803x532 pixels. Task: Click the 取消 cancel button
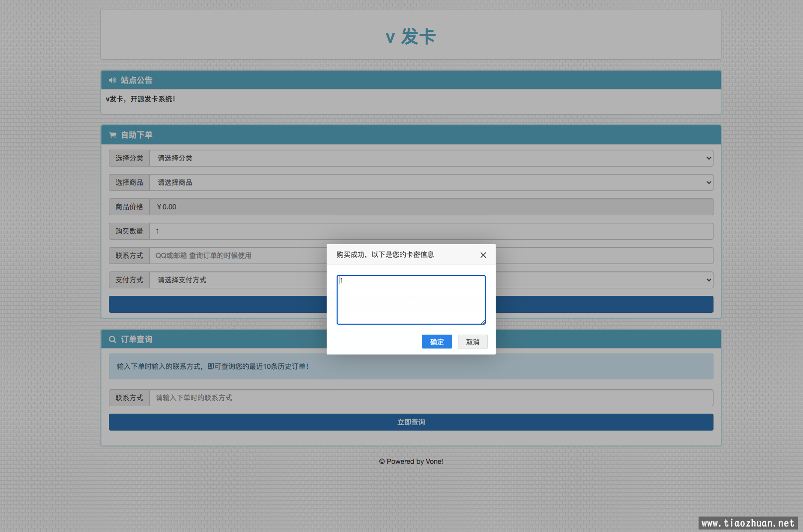coord(472,342)
